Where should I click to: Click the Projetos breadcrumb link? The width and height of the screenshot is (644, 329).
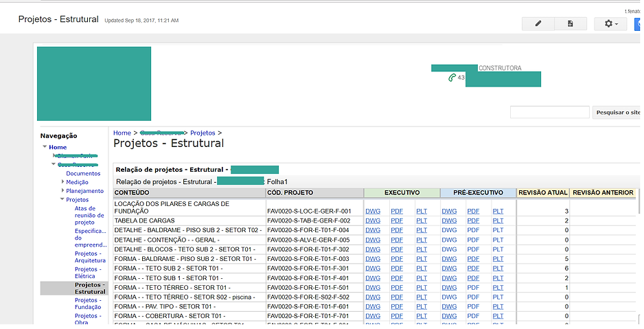pos(203,133)
